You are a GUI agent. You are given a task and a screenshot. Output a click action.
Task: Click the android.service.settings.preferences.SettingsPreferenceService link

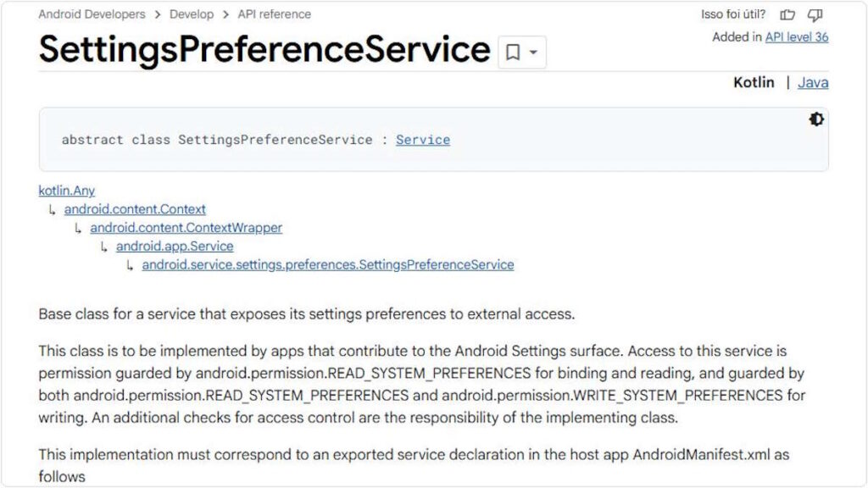point(327,264)
